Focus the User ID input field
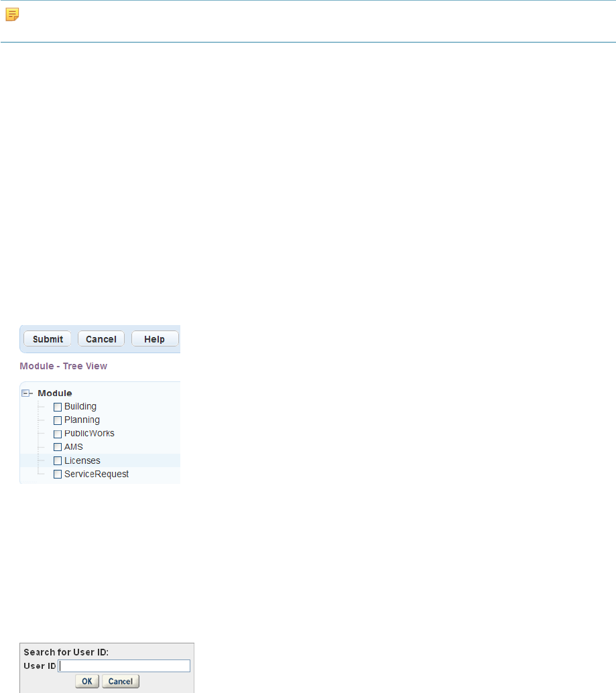 124,666
